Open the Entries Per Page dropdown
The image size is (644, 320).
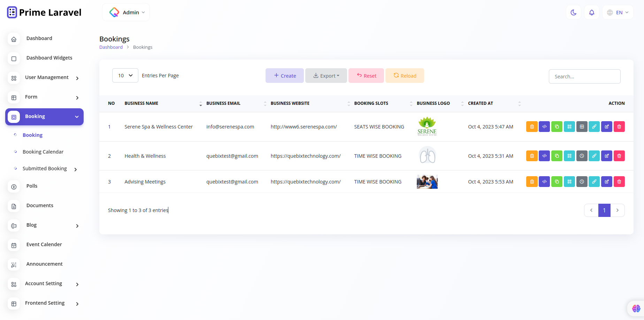point(125,75)
